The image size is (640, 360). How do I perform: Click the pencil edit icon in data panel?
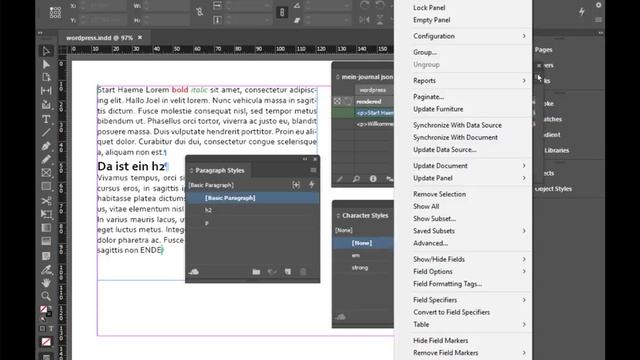pyautogui.click(x=340, y=179)
